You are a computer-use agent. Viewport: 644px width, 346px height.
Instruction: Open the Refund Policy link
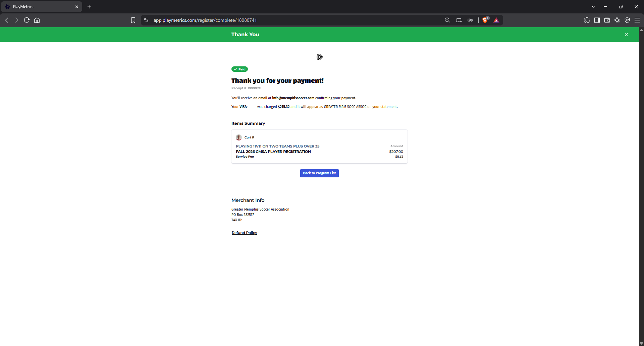244,233
